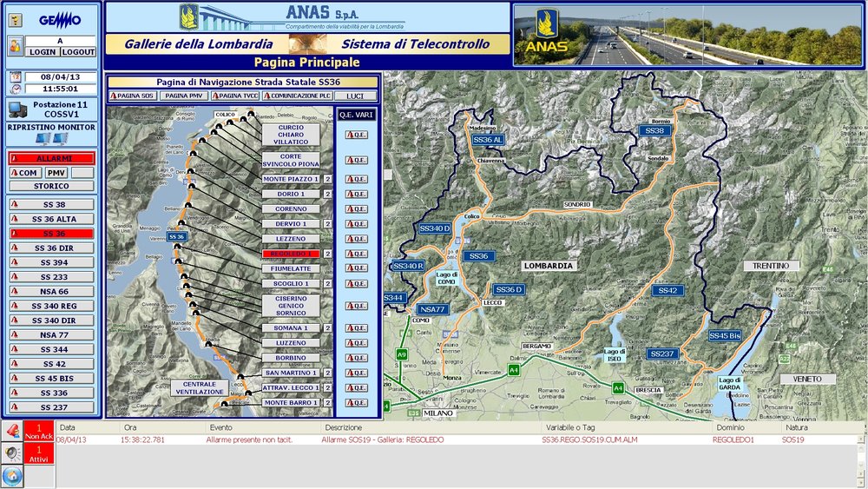
Task: Select road SS 36 ALTA in sidebar
Action: coord(51,219)
